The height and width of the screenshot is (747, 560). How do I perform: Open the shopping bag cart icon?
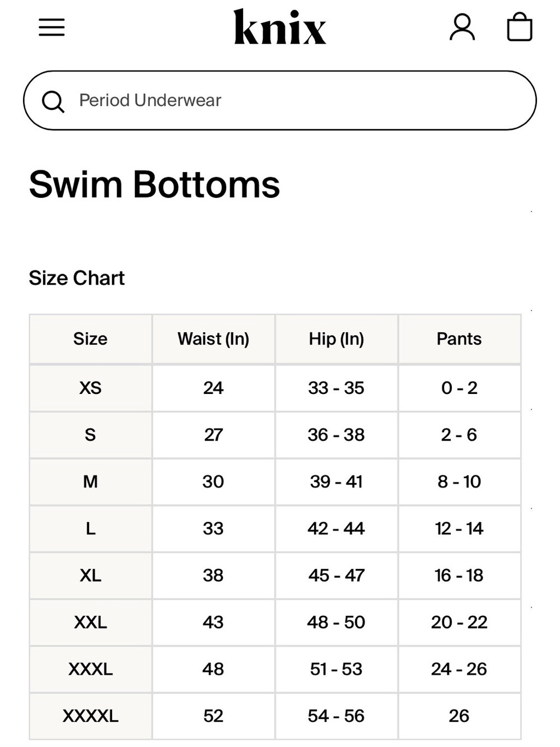[x=519, y=27]
